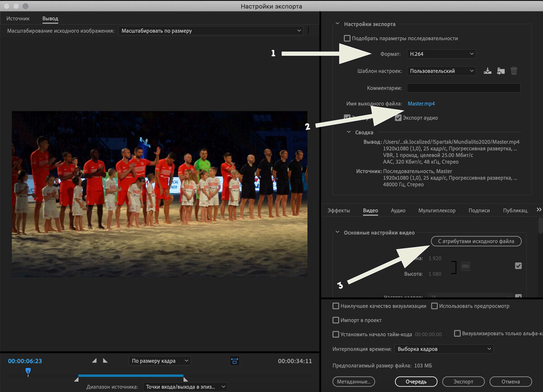Save the current export preset

coord(487,71)
